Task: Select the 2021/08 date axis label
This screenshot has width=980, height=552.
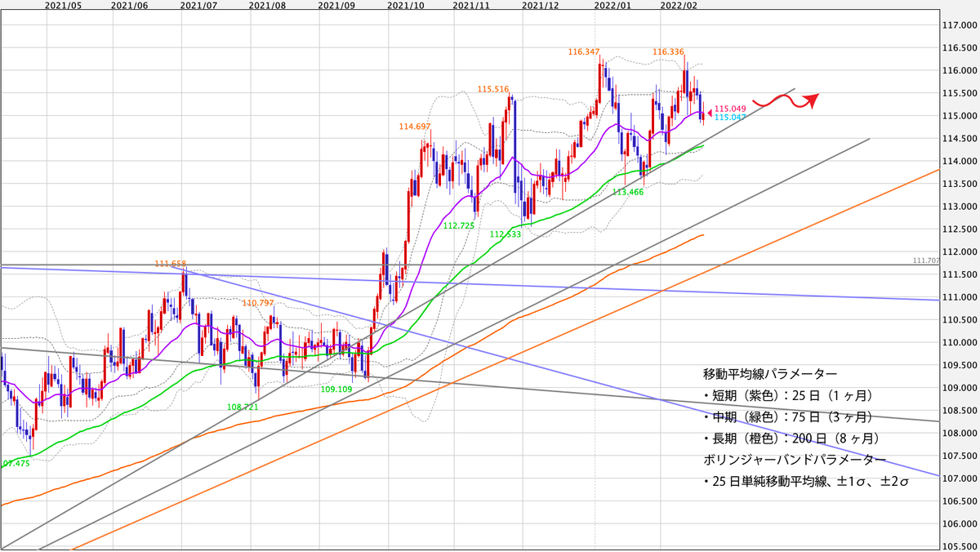Action: (x=269, y=5)
